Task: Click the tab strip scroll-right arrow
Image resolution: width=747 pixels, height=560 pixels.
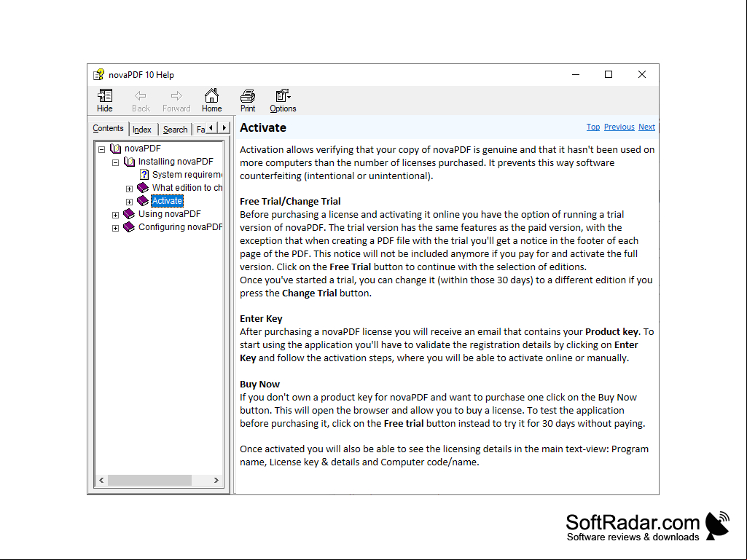Action: click(224, 127)
